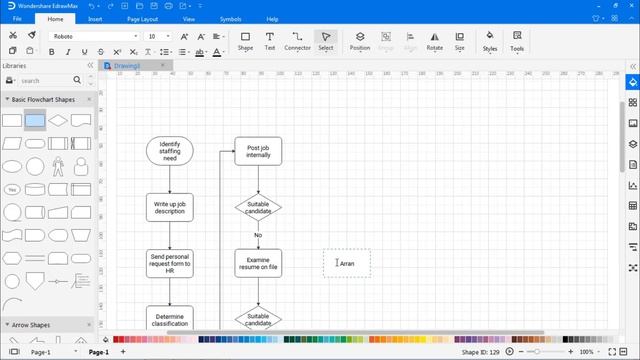
Task: Toggle superscript formatting
Action: [117, 52]
